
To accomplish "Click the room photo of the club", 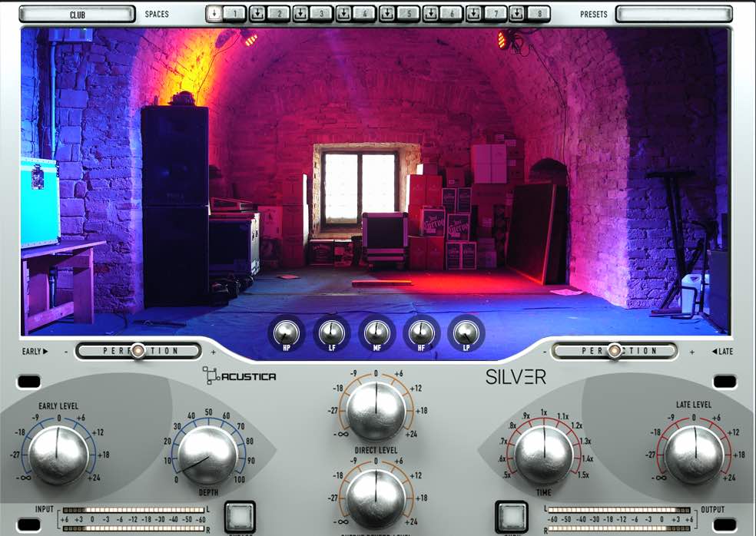I will pos(376,180).
